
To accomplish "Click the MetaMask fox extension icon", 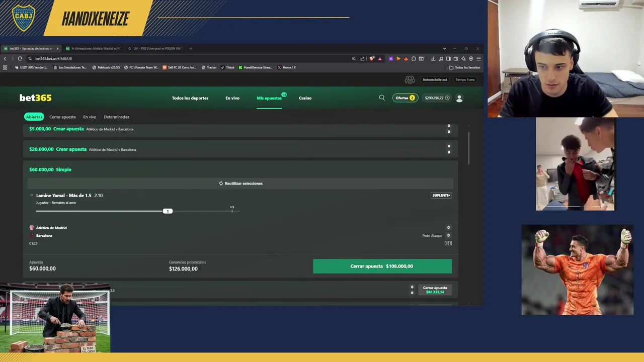I will tap(406, 59).
